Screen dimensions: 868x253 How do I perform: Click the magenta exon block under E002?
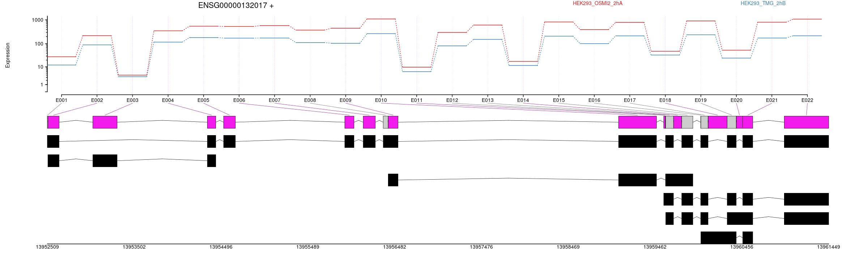pyautogui.click(x=105, y=122)
